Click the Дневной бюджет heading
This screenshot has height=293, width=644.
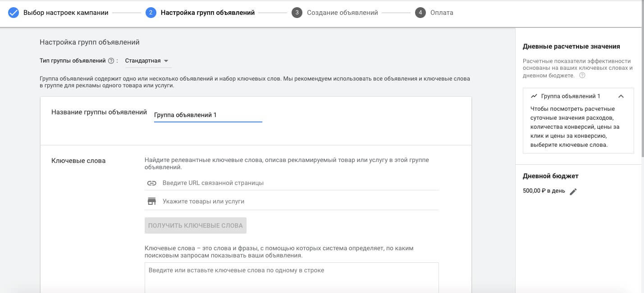click(551, 176)
